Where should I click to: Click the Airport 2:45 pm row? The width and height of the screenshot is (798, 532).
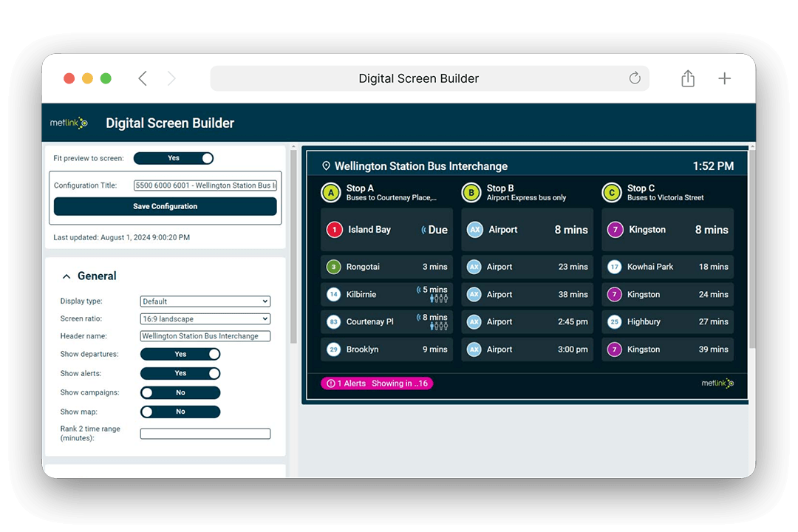528,321
